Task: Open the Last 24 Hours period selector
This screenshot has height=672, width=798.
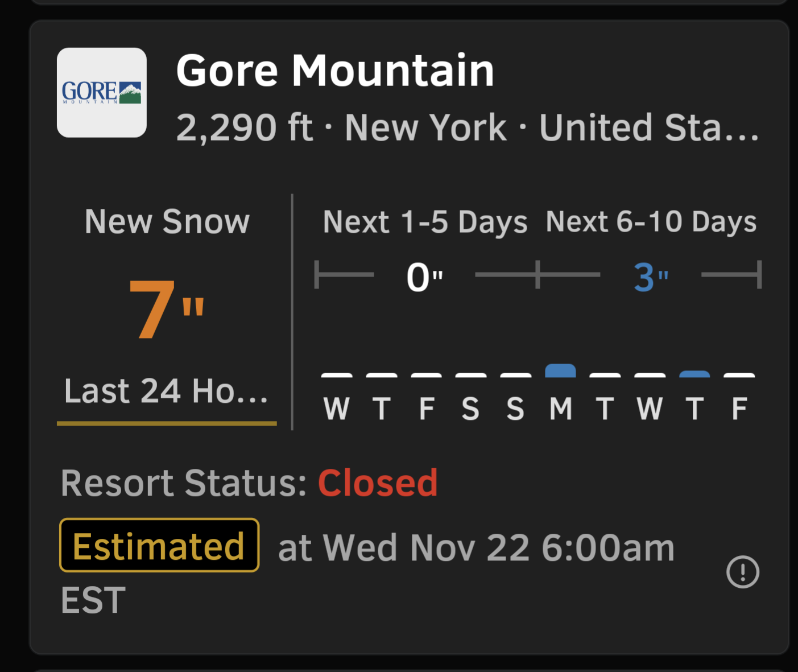Action: (x=166, y=391)
